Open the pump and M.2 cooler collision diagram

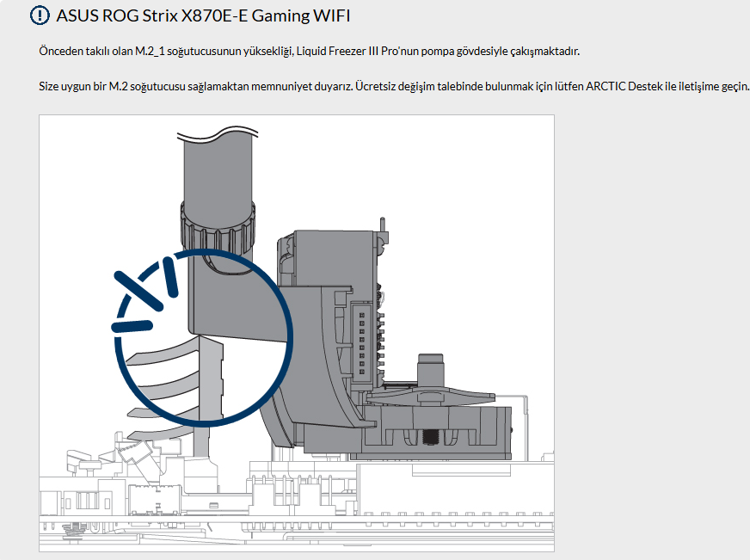click(297, 333)
